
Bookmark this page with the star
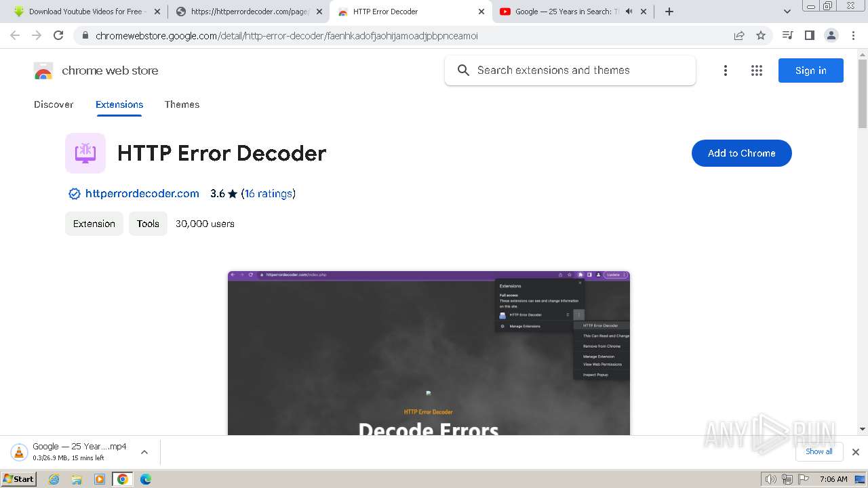click(761, 36)
